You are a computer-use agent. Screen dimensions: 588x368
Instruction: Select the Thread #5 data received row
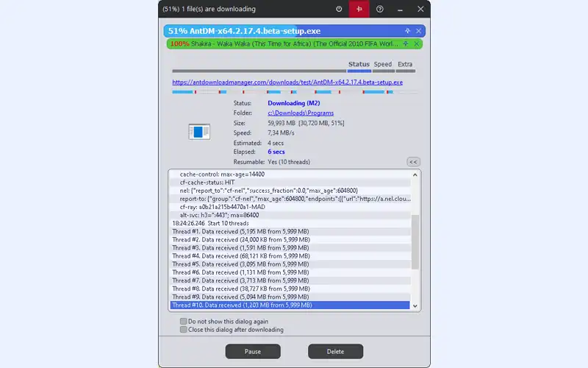click(x=290, y=264)
